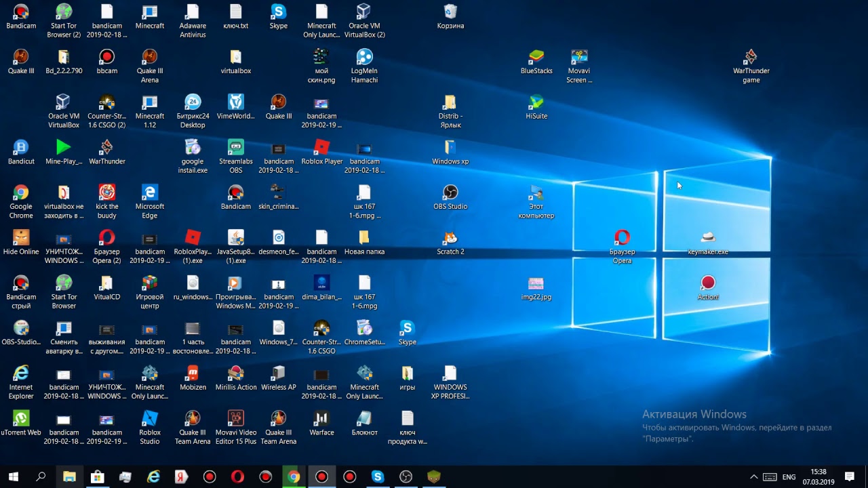Select the Hide Online game icon
Screen dimensions: 868x488
(x=21, y=243)
